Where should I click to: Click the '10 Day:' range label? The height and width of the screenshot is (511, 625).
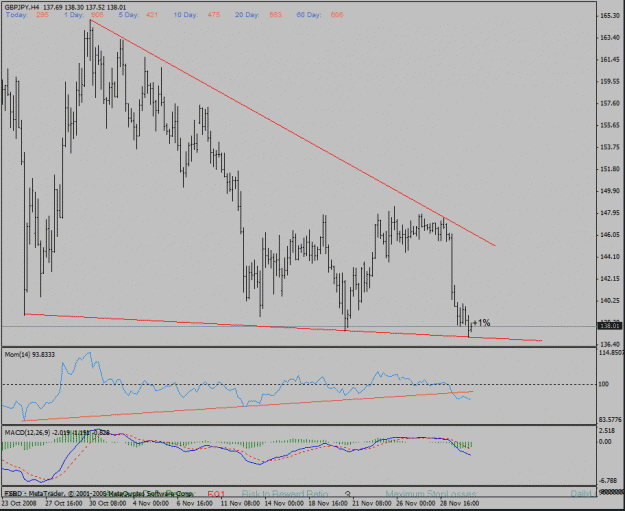[x=185, y=15]
